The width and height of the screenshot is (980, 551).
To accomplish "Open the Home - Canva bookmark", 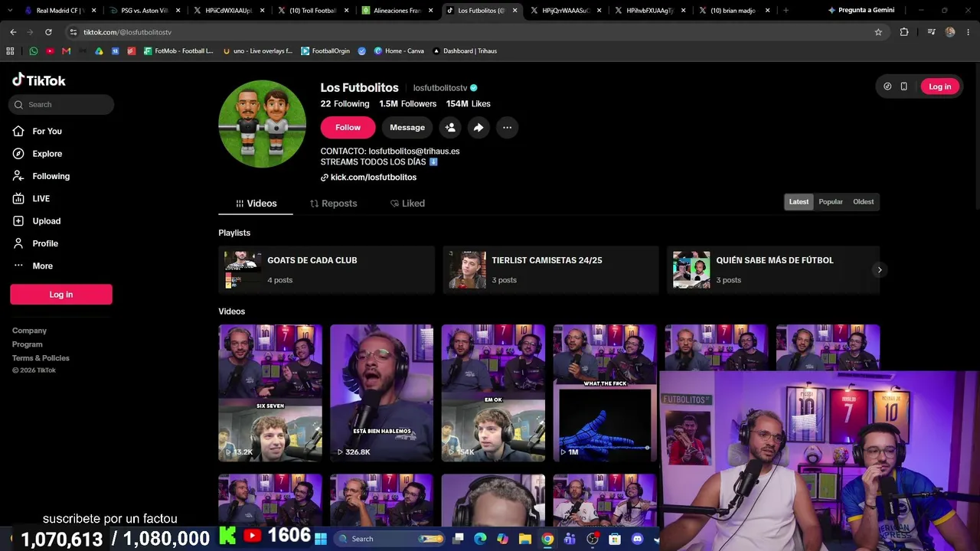I will click(399, 51).
